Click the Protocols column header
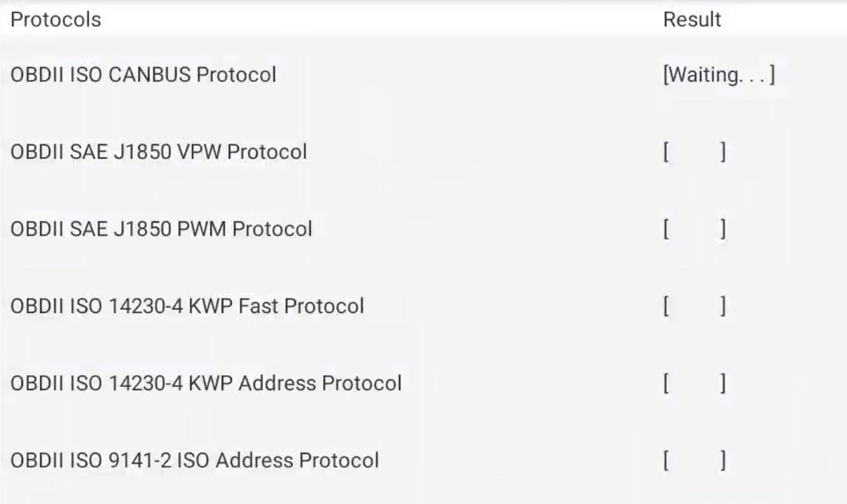 (56, 19)
